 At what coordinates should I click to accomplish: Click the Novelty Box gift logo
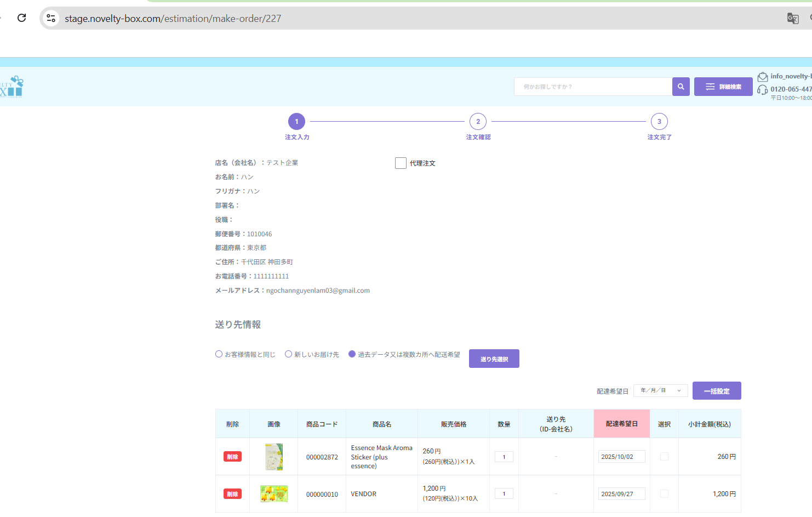(12, 87)
